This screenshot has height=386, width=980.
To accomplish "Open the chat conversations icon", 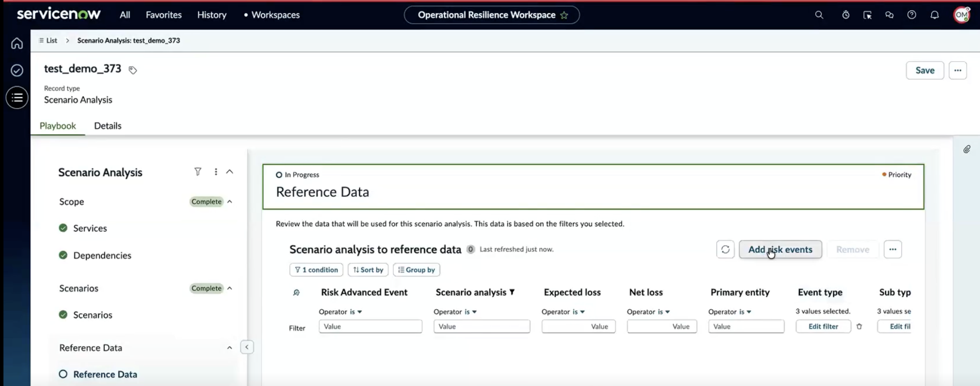I will (x=889, y=15).
